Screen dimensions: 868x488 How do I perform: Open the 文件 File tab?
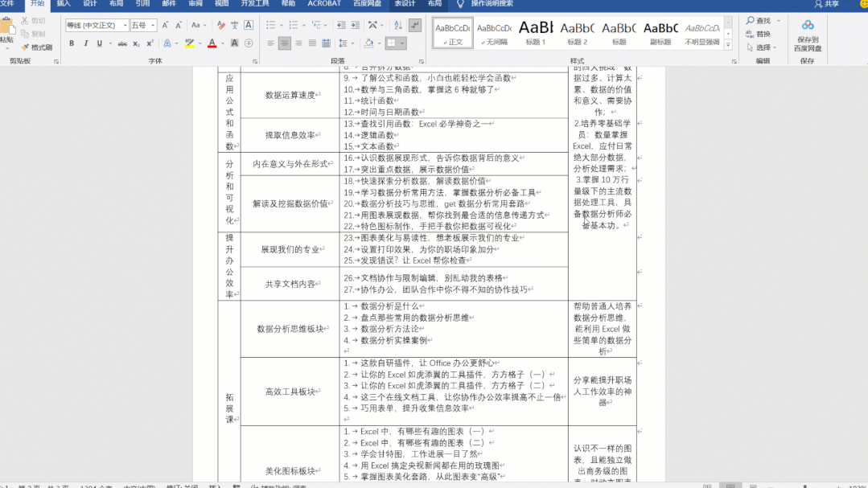7,4
